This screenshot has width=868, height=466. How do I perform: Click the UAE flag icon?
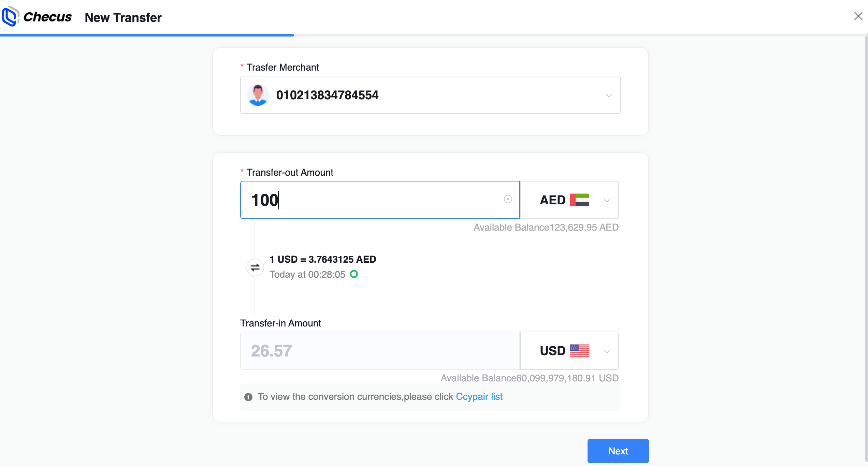pyautogui.click(x=579, y=200)
